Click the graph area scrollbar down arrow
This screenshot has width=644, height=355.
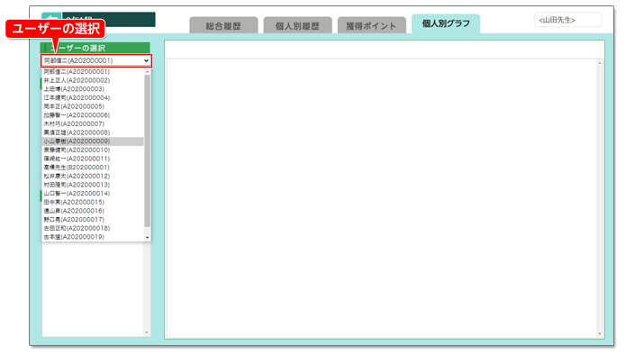click(600, 333)
